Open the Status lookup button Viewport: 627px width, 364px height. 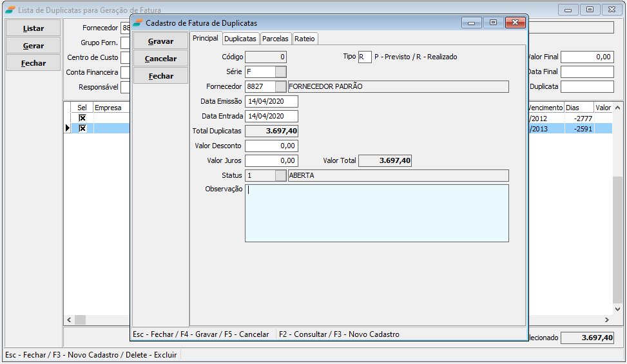point(281,175)
